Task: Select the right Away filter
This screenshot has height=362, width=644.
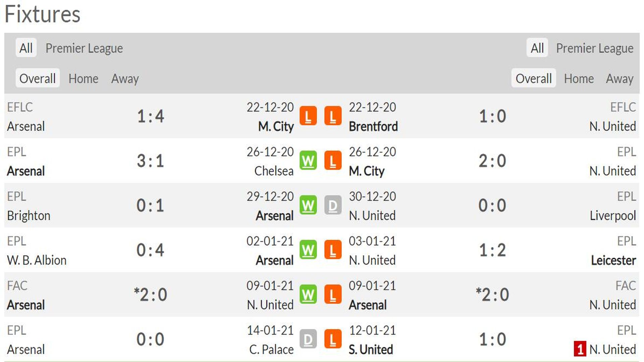Action: coord(620,78)
